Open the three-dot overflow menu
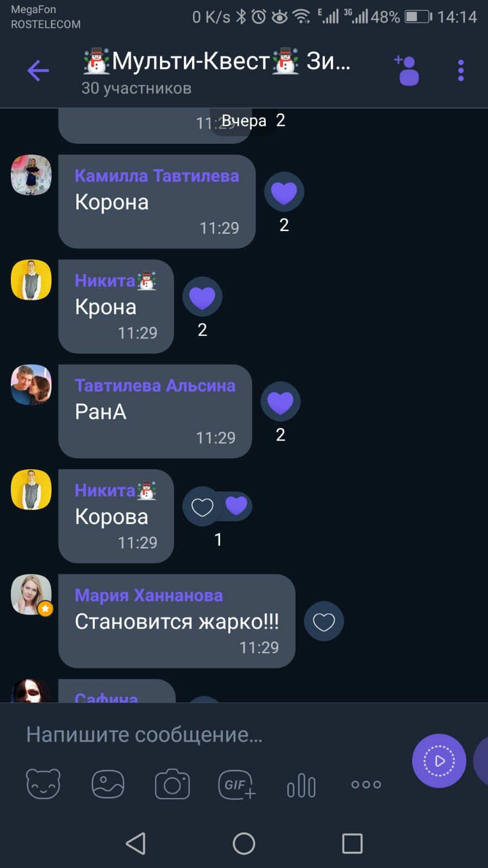This screenshot has height=868, width=488. click(461, 71)
